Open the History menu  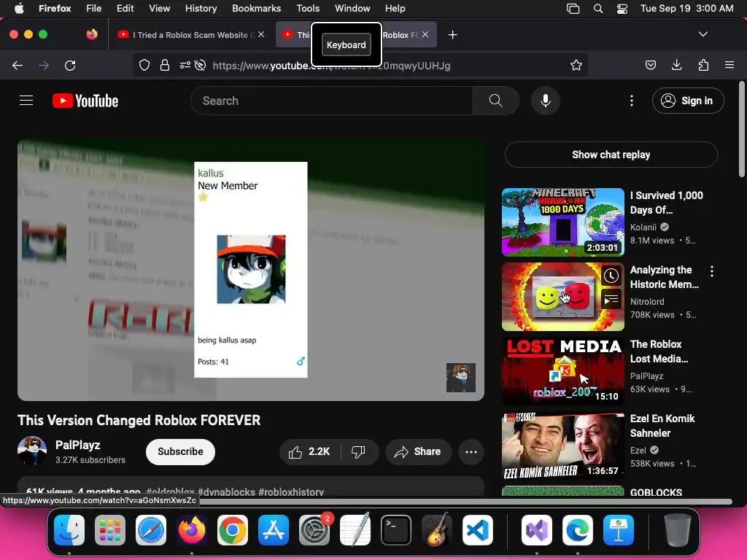(x=201, y=9)
